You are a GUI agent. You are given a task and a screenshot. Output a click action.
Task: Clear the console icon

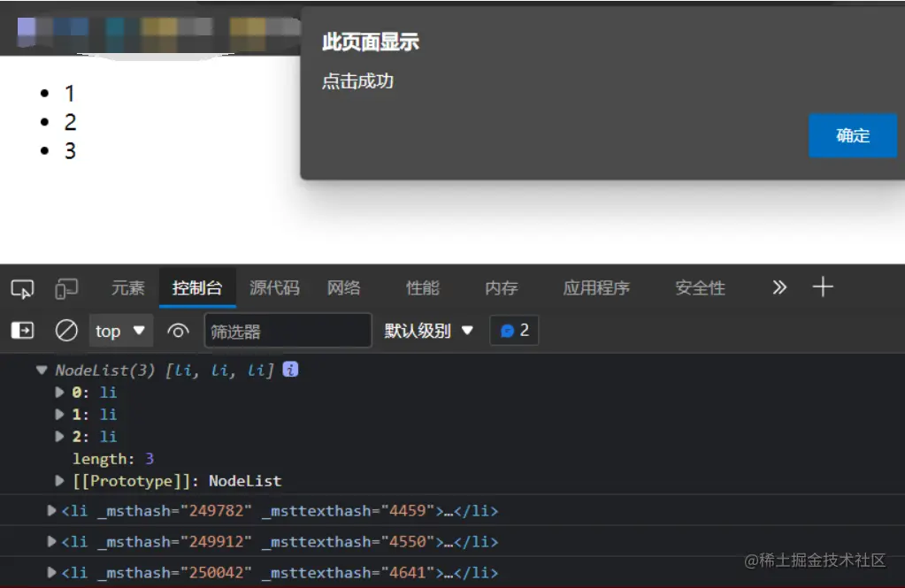point(66,331)
